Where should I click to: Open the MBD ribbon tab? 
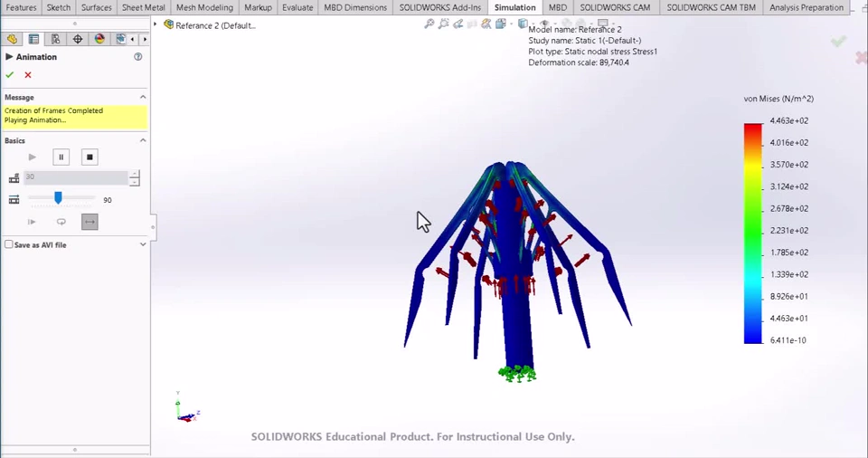558,7
